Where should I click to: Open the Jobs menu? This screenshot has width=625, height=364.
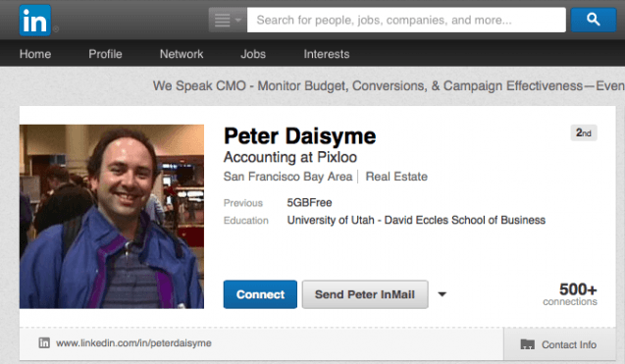[x=253, y=54]
